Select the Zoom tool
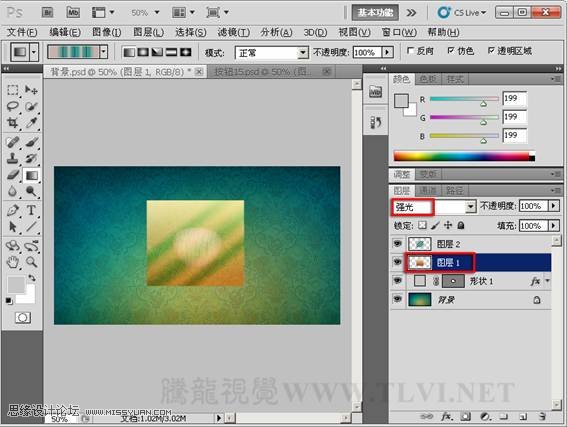 point(31,262)
